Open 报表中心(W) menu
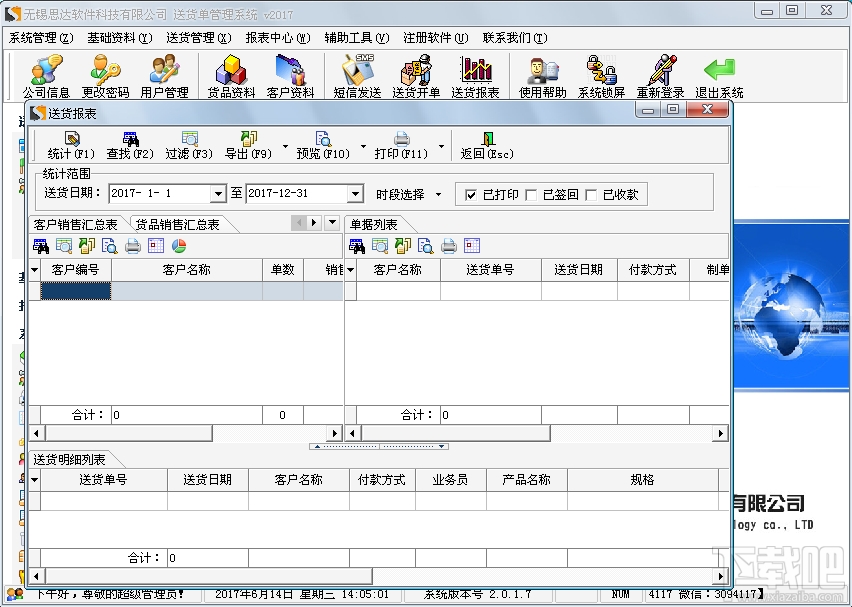Image resolution: width=852 pixels, height=607 pixels. pyautogui.click(x=278, y=38)
